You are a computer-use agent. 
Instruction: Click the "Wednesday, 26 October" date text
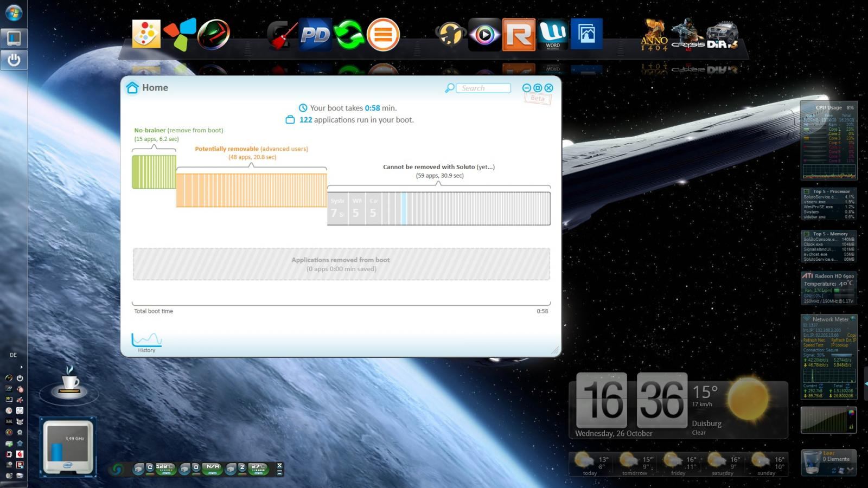pos(614,433)
